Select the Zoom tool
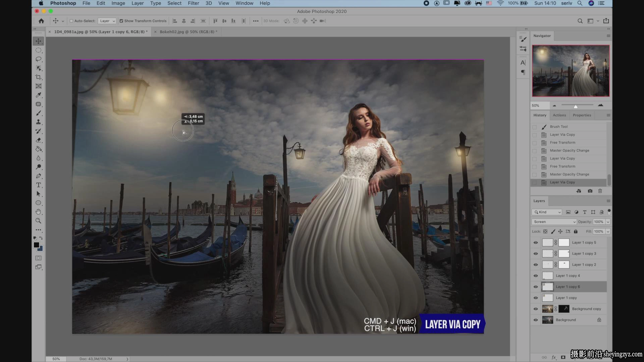 [x=39, y=221]
